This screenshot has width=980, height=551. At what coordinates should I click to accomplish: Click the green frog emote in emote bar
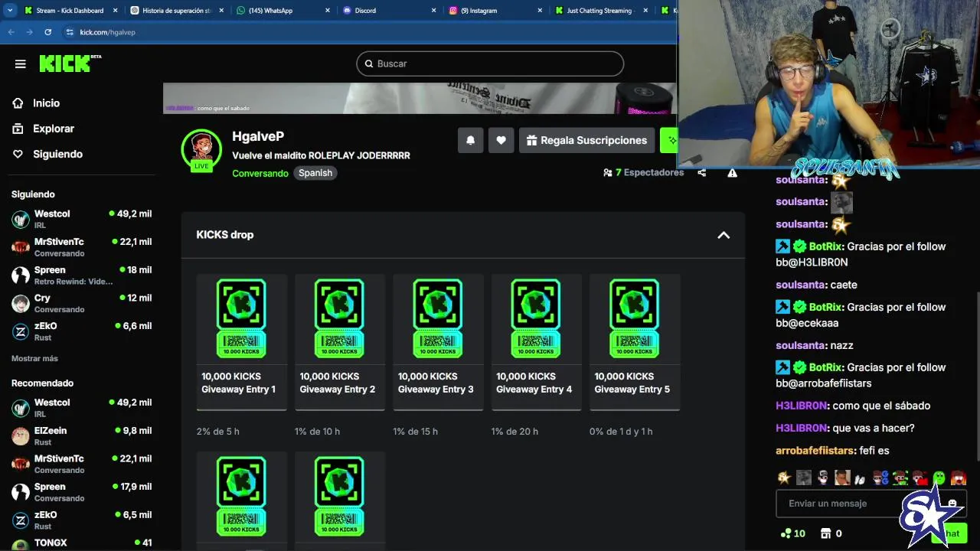tap(939, 478)
